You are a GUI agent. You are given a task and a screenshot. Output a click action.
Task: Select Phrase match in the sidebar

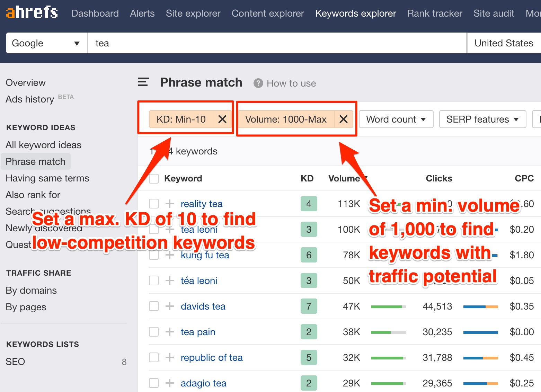point(35,161)
